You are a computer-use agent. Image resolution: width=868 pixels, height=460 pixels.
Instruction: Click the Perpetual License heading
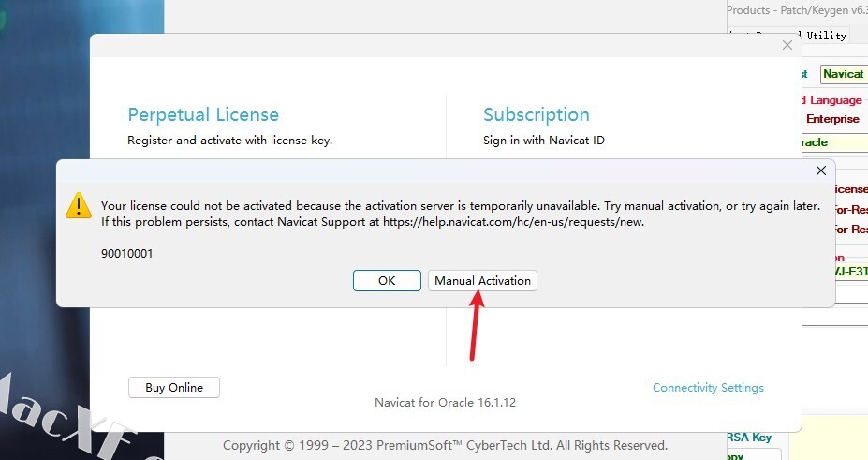(x=203, y=114)
